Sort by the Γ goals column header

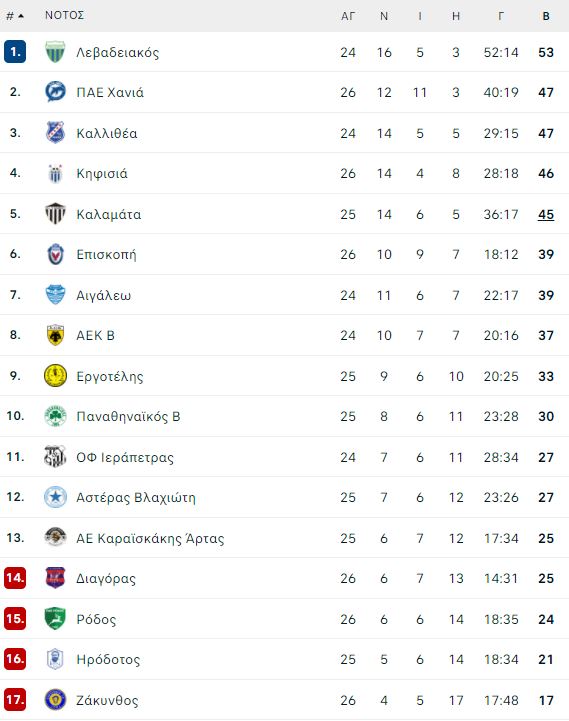(500, 16)
